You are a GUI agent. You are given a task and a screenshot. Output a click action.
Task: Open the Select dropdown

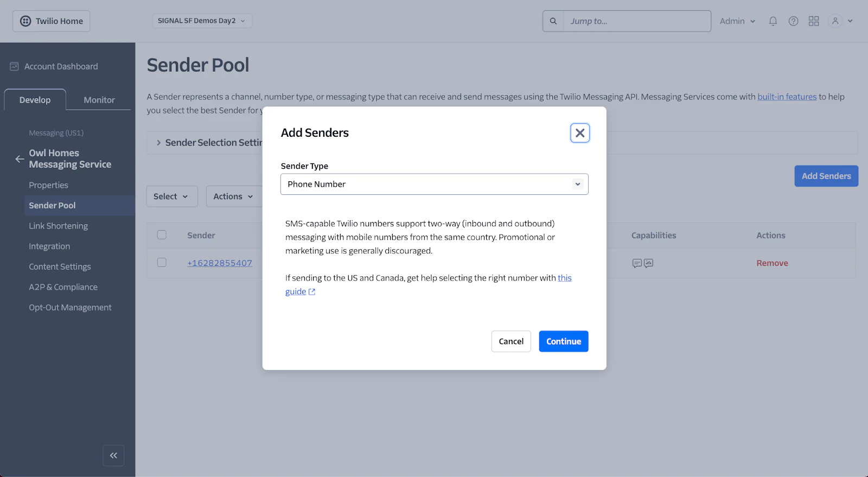pos(171,196)
